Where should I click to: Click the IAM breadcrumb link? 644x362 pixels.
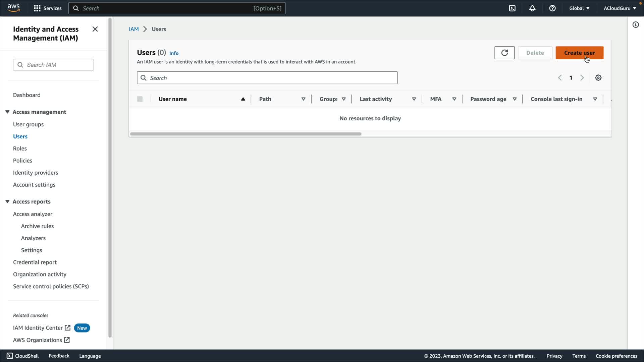133,29
